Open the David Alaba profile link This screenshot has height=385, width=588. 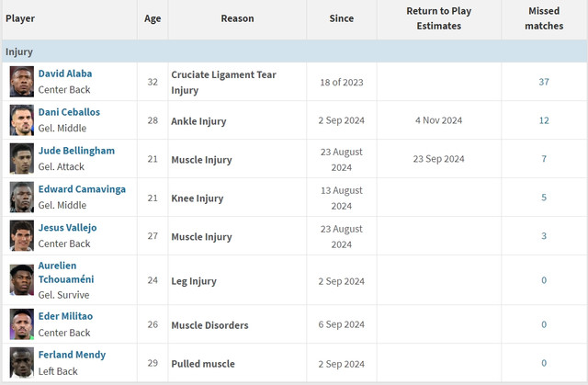pyautogui.click(x=65, y=74)
